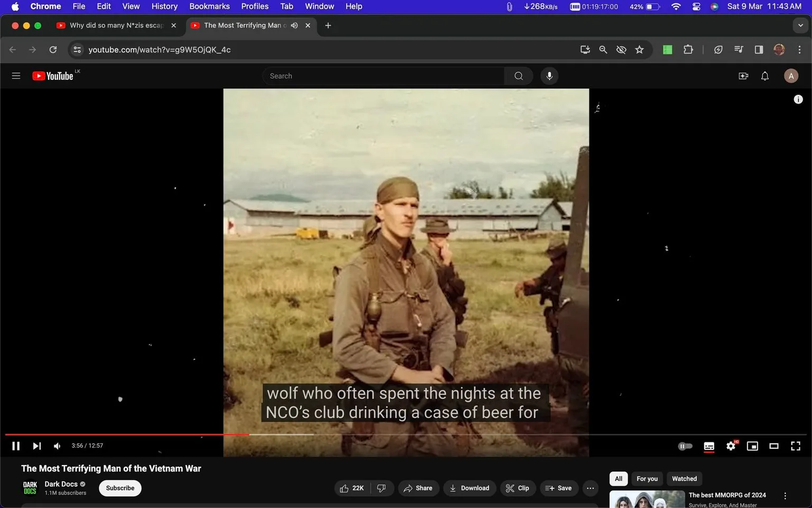Enter fullscreen mode on the video
The width and height of the screenshot is (812, 508).
(x=796, y=446)
